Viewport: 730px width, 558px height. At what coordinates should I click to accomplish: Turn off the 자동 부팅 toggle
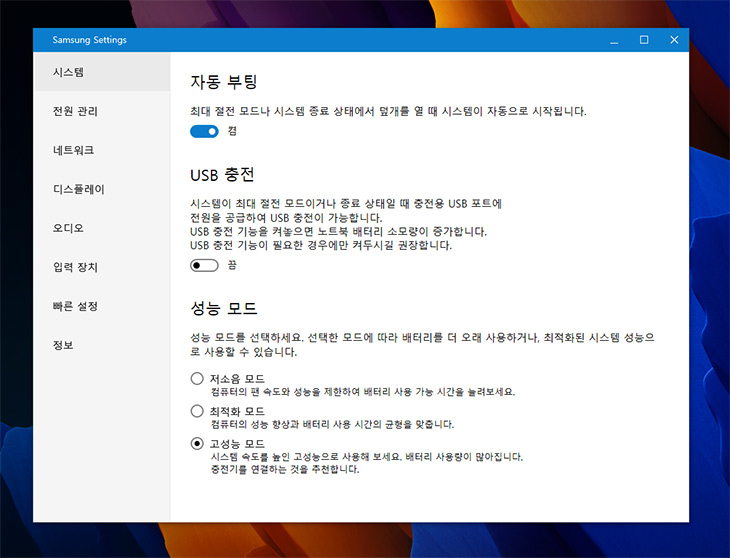[x=204, y=132]
